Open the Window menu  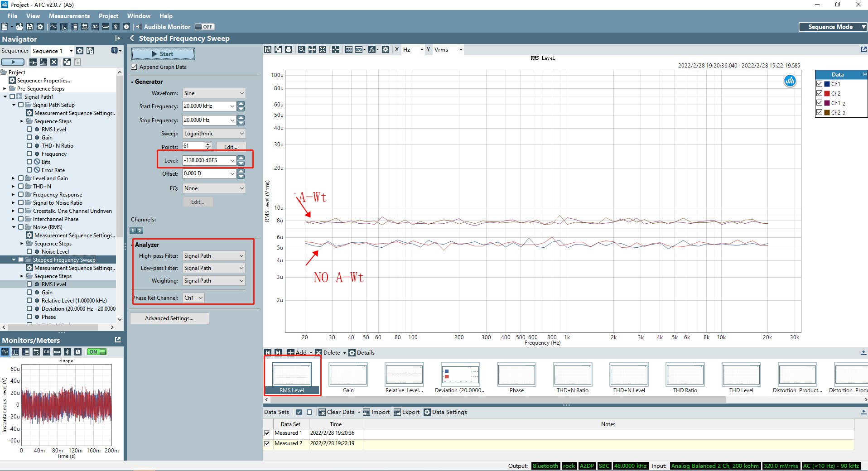(139, 16)
